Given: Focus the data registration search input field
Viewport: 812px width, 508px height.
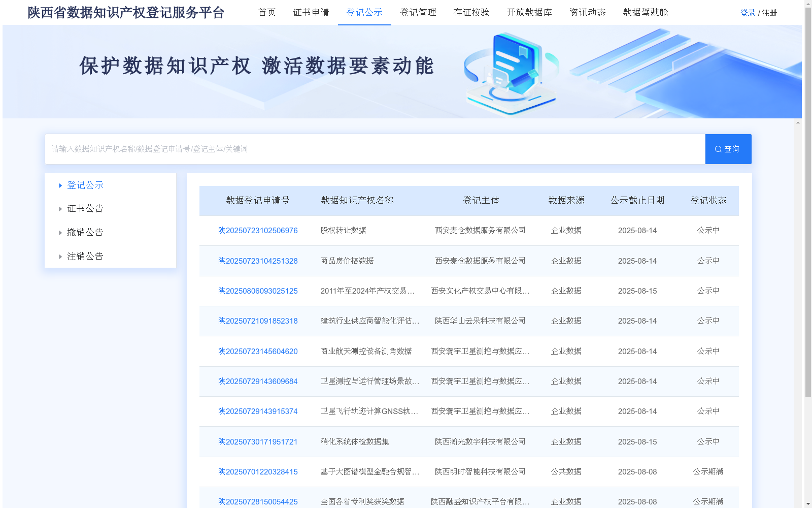Looking at the screenshot, I should tap(375, 149).
